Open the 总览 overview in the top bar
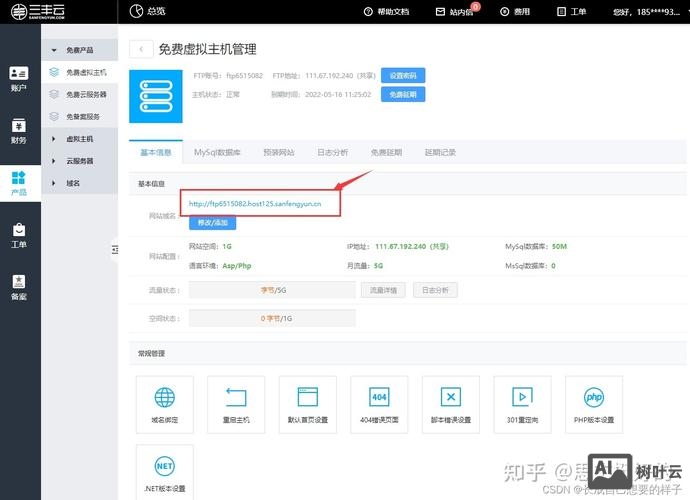690x500 pixels. pyautogui.click(x=148, y=11)
